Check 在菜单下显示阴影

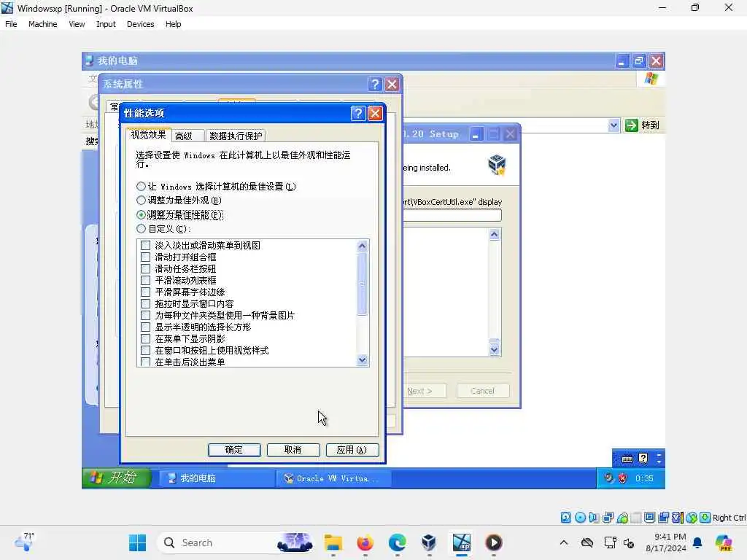click(x=146, y=339)
